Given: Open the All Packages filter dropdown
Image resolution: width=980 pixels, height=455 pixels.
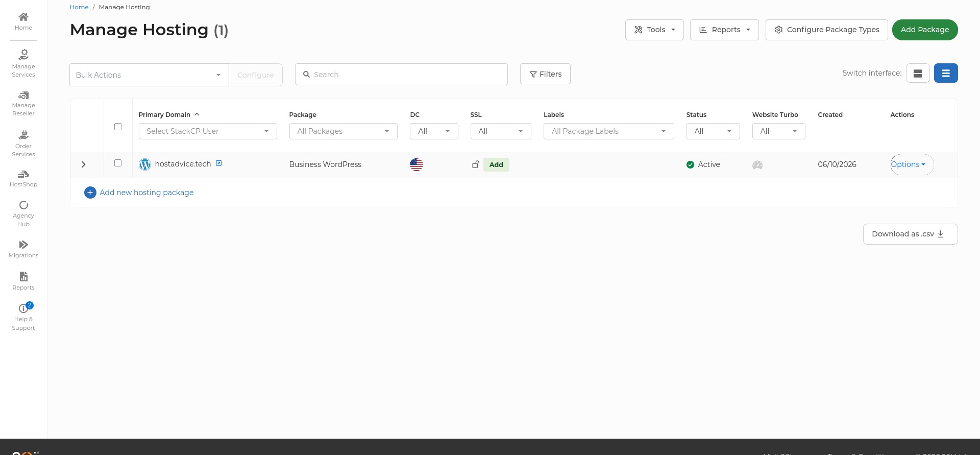Looking at the screenshot, I should tap(343, 131).
